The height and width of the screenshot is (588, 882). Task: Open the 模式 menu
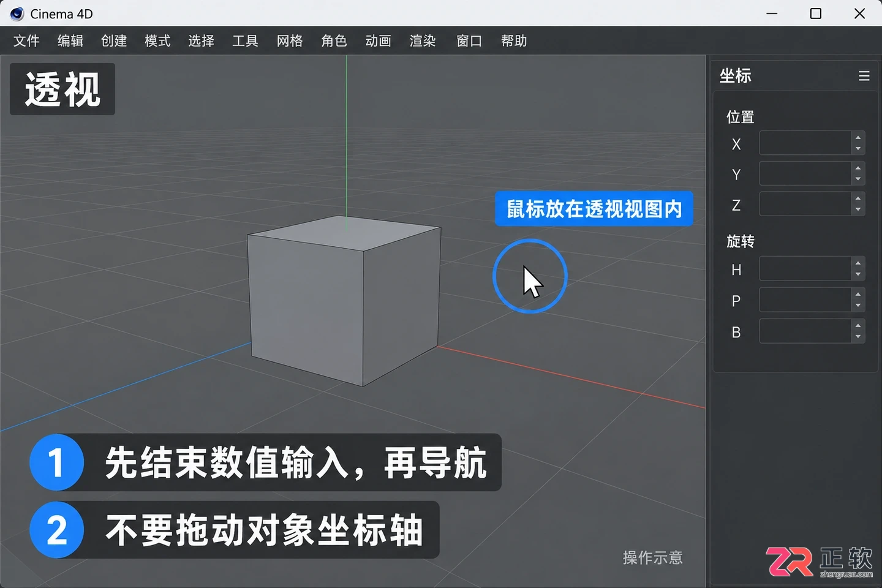[157, 41]
